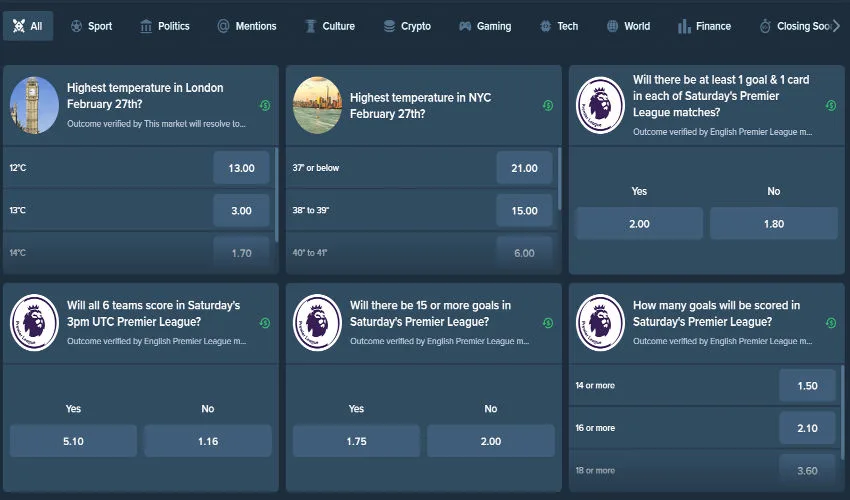
Task: Click Premier League logo on goal & card market
Action: pos(600,105)
